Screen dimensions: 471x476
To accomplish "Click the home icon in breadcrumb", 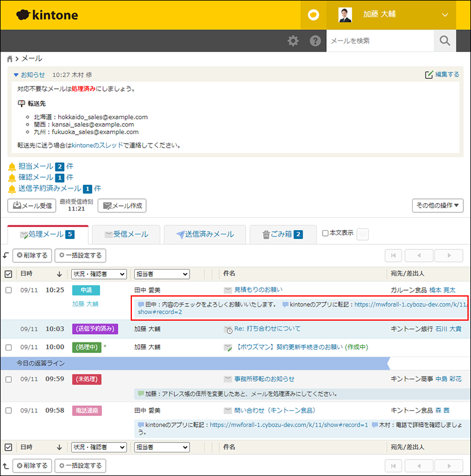I will click(10, 59).
